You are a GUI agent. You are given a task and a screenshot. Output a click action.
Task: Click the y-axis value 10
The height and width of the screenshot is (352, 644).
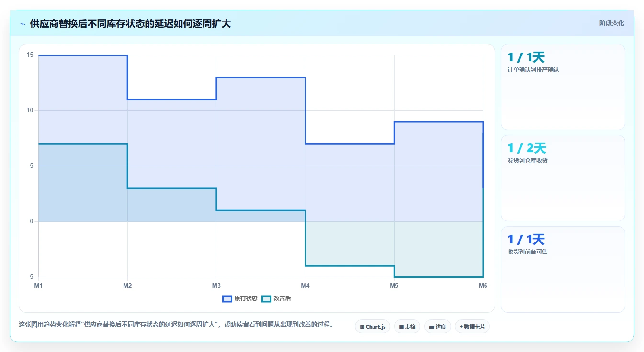pyautogui.click(x=30, y=110)
